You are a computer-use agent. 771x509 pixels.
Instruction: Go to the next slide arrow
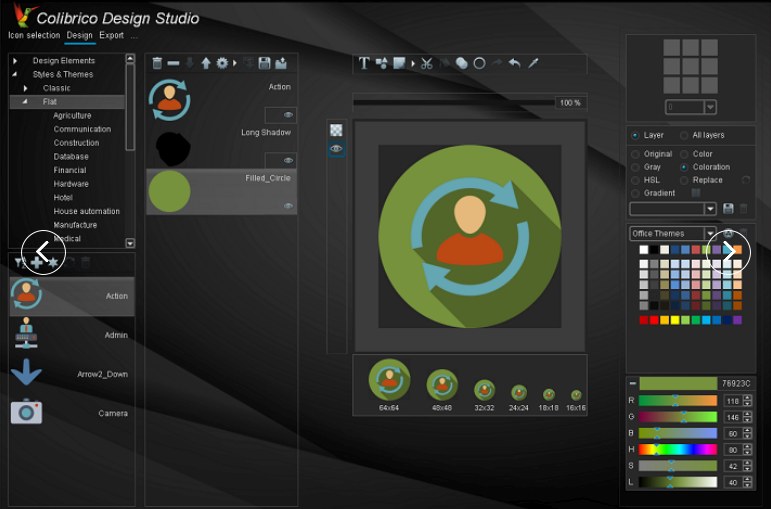[729, 253]
